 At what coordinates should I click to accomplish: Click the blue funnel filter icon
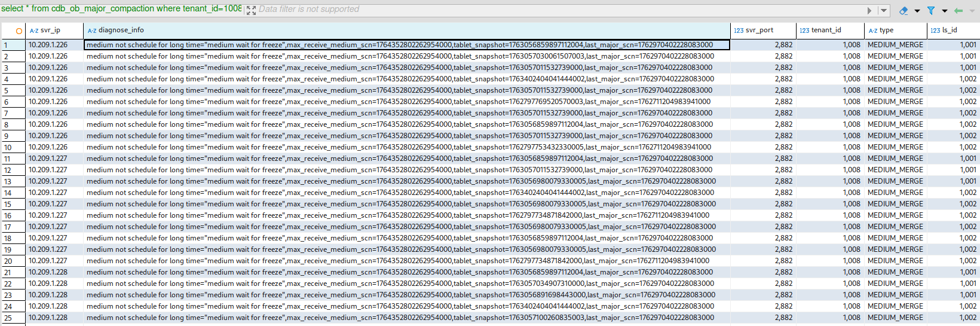(x=931, y=11)
